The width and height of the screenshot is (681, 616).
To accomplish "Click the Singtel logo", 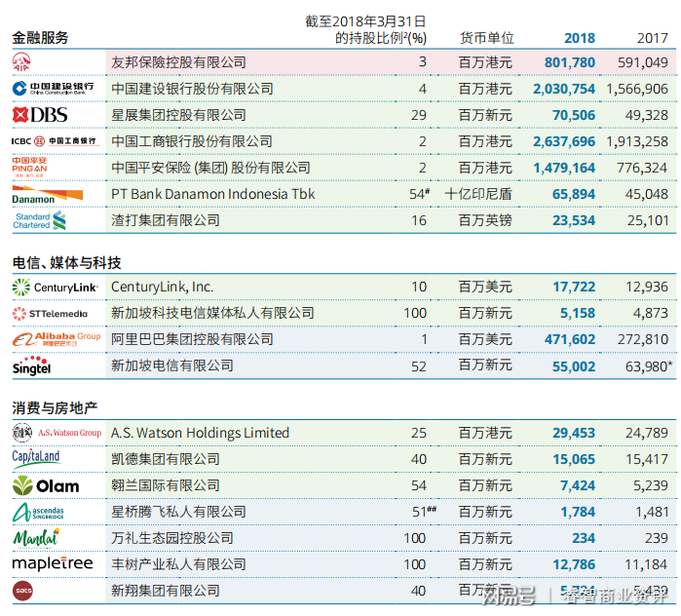I will tap(31, 366).
